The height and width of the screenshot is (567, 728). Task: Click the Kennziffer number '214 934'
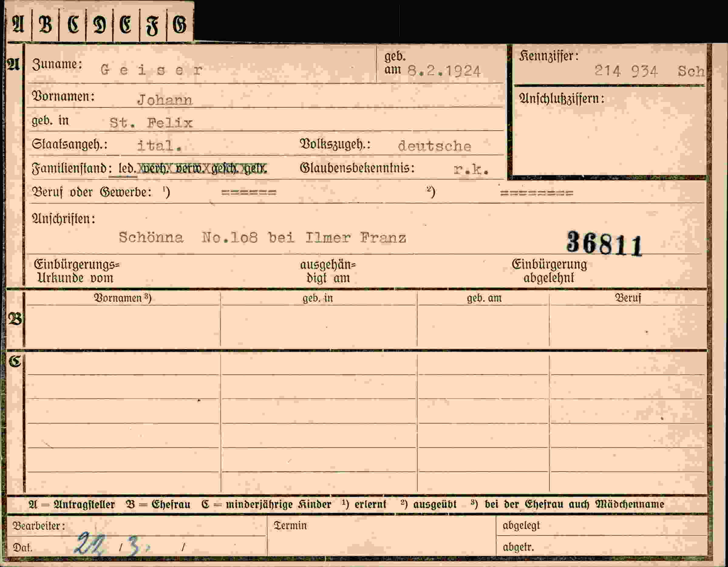click(x=626, y=71)
